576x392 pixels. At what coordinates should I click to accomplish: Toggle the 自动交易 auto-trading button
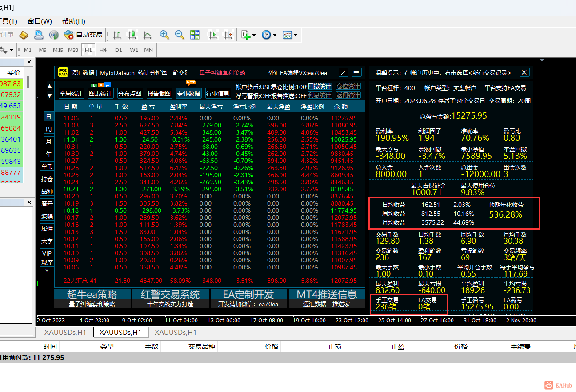pos(84,35)
